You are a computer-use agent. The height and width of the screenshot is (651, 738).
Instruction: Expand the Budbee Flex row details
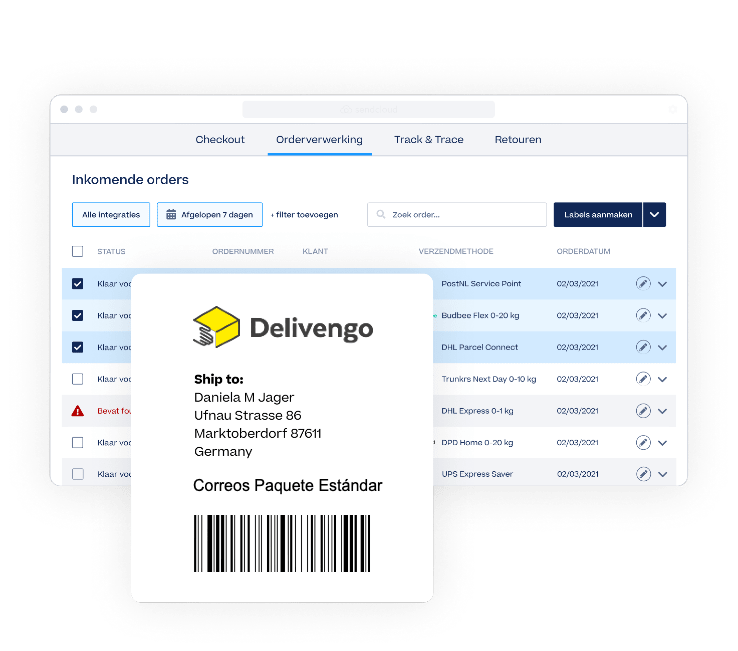(x=662, y=315)
